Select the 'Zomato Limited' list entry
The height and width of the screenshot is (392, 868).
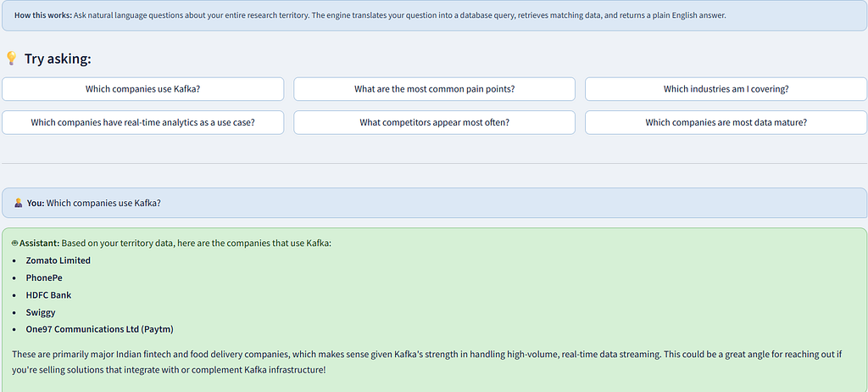[x=58, y=260]
